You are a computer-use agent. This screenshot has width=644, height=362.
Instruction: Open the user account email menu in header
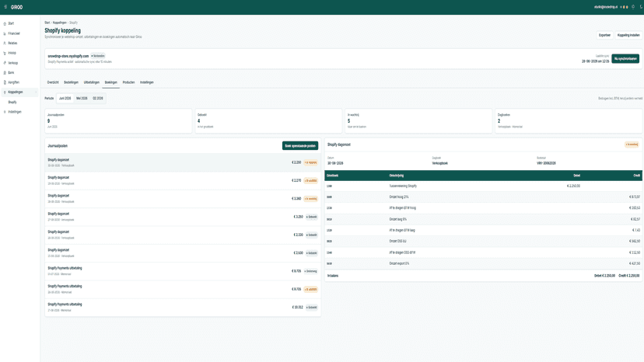point(605,7)
